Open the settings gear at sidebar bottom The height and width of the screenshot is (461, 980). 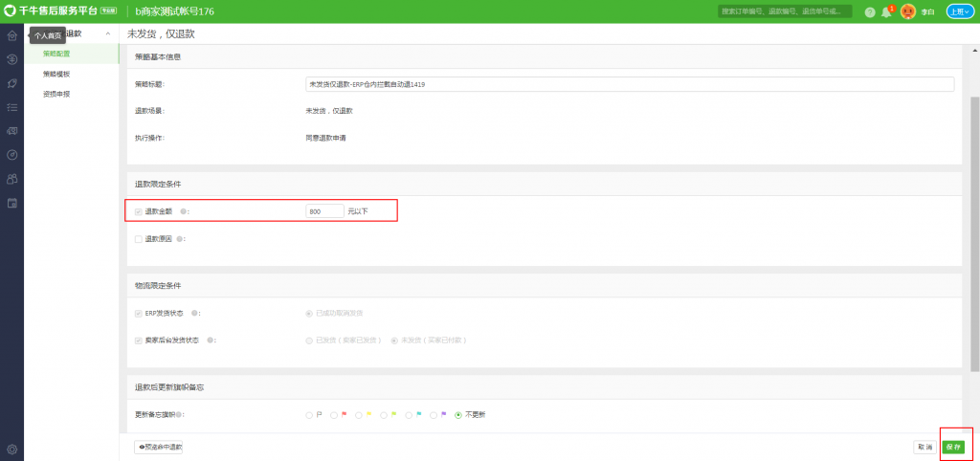pyautogui.click(x=11, y=449)
